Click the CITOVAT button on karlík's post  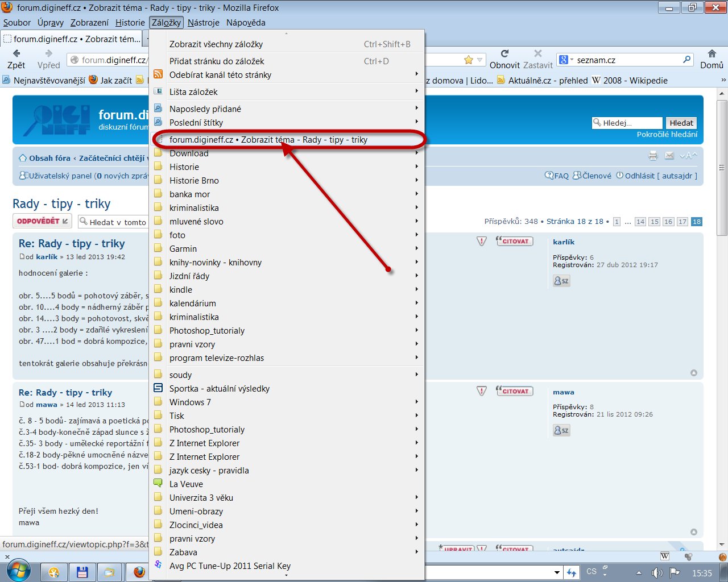pyautogui.click(x=514, y=242)
